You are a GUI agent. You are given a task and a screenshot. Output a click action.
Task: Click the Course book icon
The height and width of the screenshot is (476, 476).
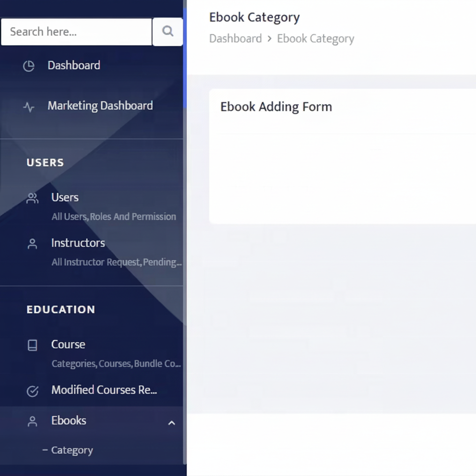pos(32,345)
